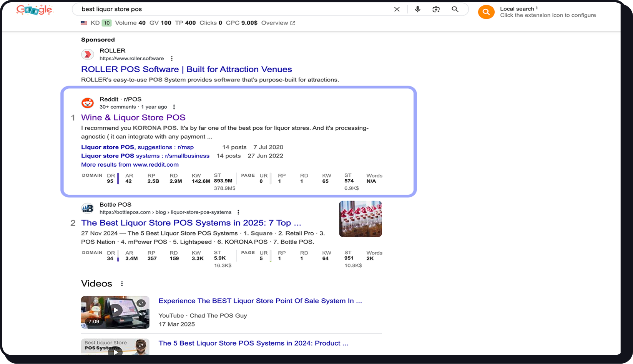Open the three-dot menu next to roller.software

click(172, 59)
